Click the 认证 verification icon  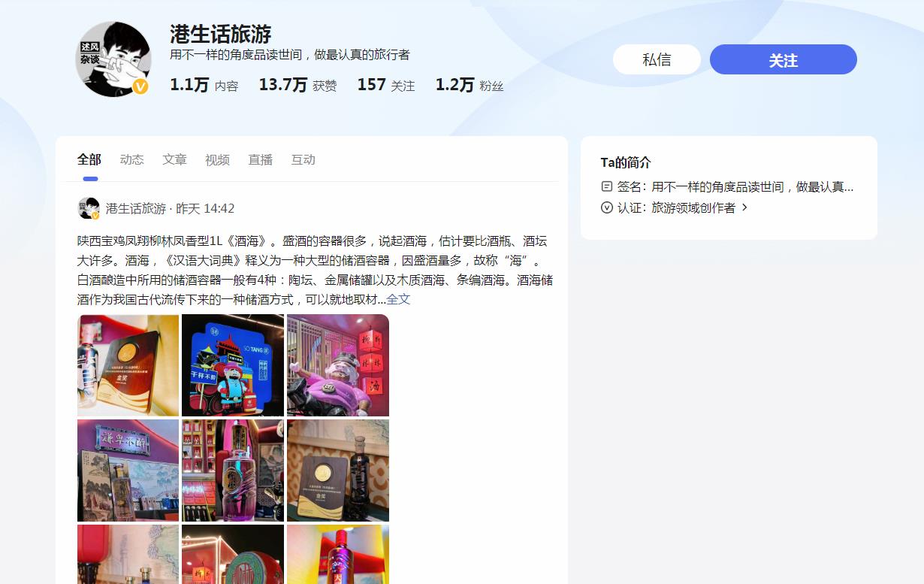(607, 207)
